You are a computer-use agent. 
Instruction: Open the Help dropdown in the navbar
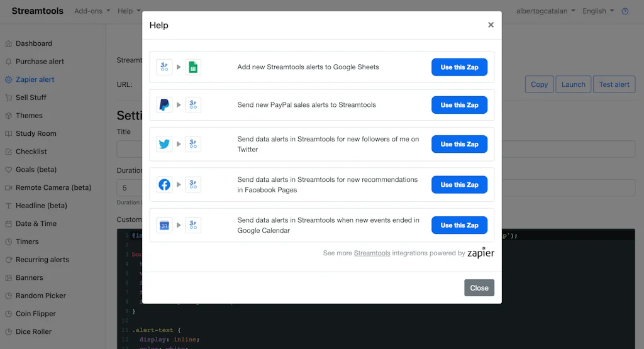pos(129,11)
